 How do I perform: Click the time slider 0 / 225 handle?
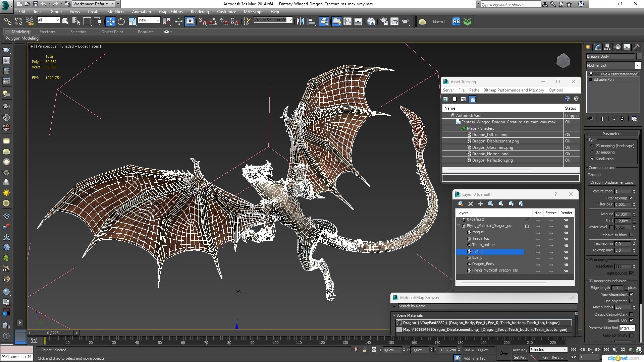(53, 333)
